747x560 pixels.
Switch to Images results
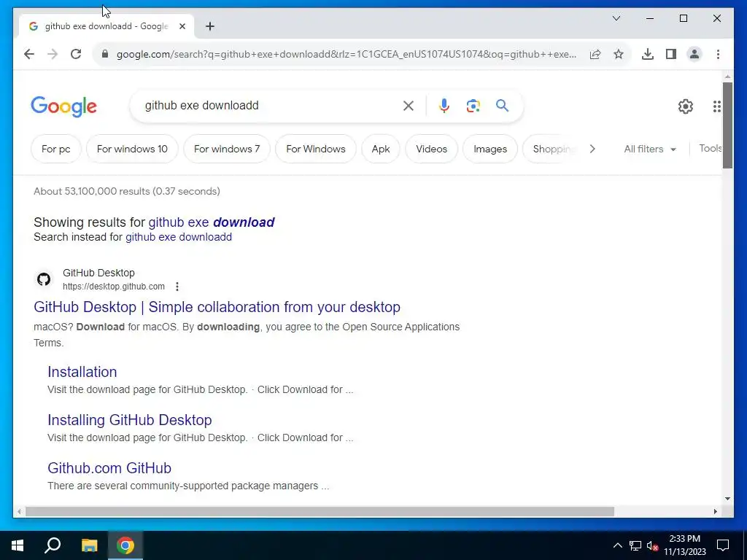(489, 149)
